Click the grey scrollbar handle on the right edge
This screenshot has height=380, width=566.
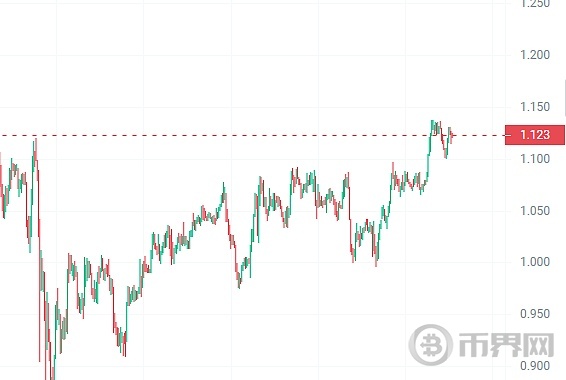click(x=565, y=98)
